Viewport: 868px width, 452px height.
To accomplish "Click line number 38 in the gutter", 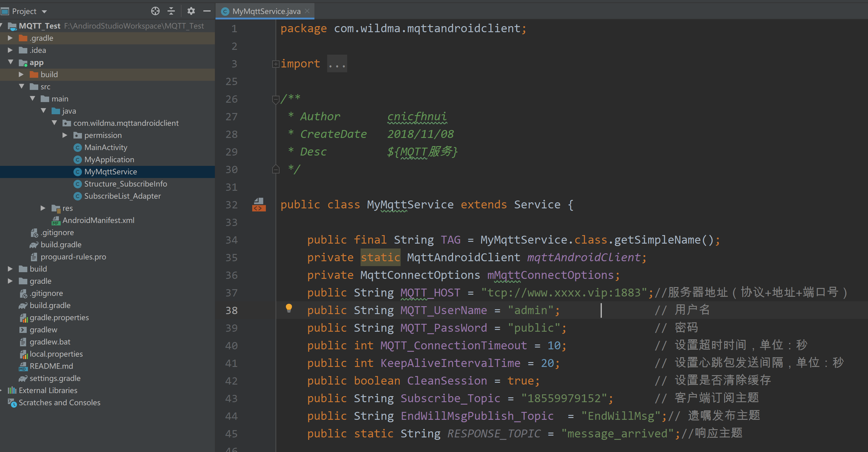I will coord(232,310).
